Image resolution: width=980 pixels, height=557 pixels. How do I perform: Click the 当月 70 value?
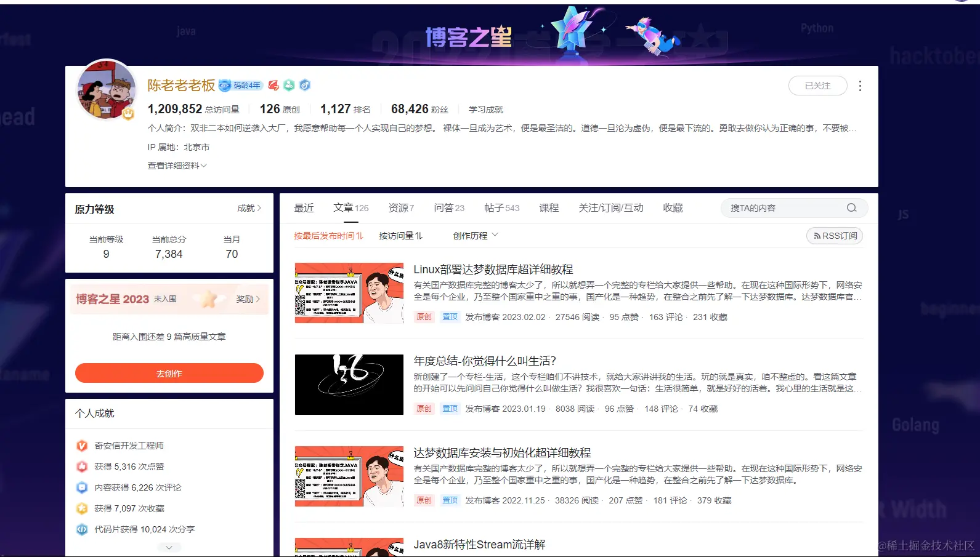click(x=232, y=254)
